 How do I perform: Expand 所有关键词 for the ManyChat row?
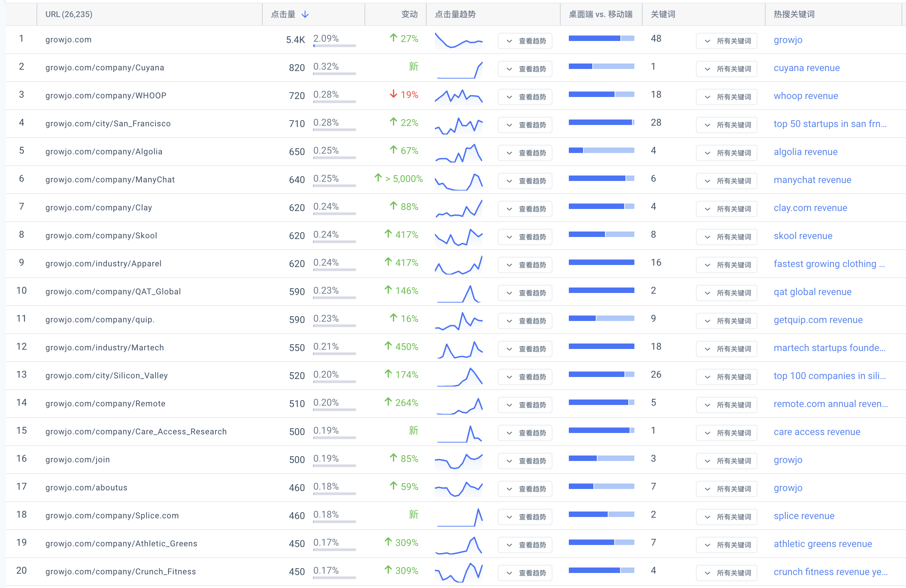tap(726, 181)
